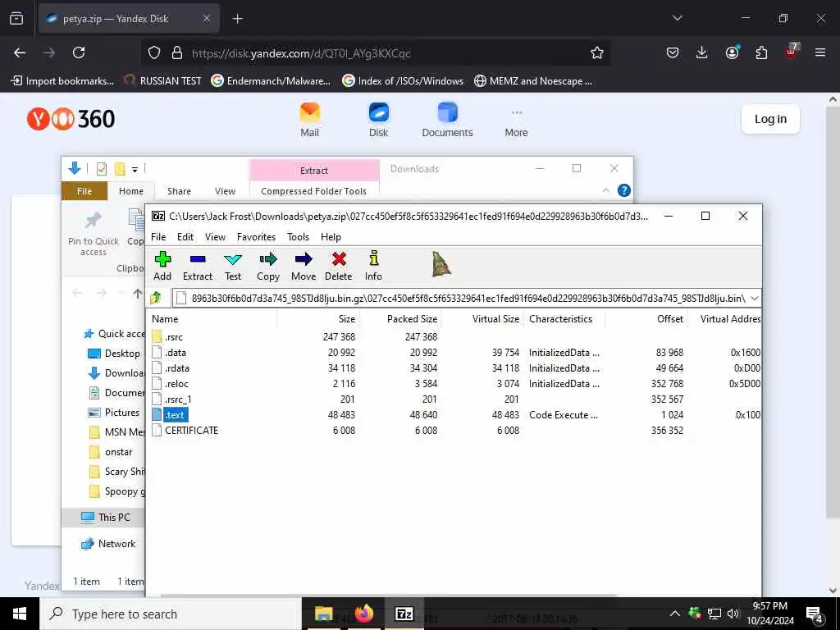Open Index of /ISOs/Windows bookmark

(x=403, y=81)
